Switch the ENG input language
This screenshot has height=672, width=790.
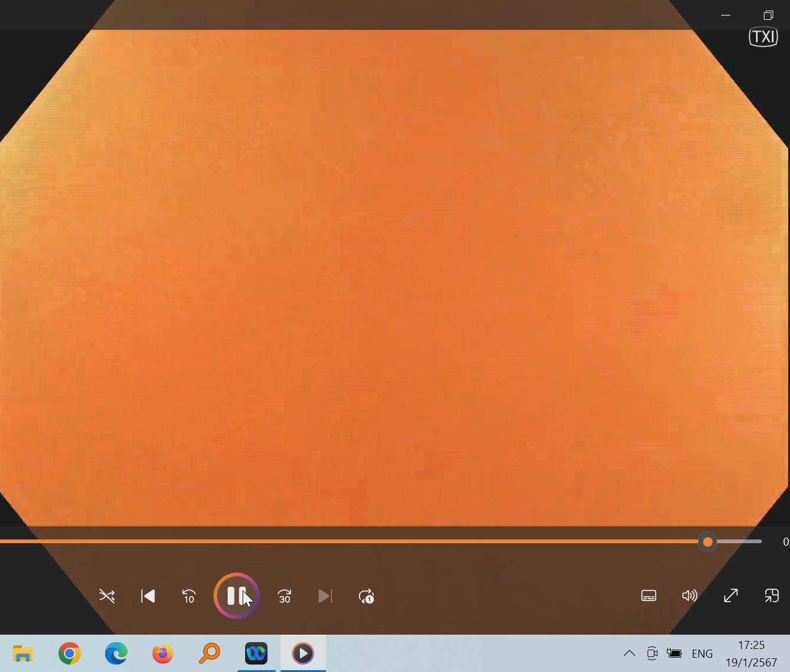click(x=702, y=653)
